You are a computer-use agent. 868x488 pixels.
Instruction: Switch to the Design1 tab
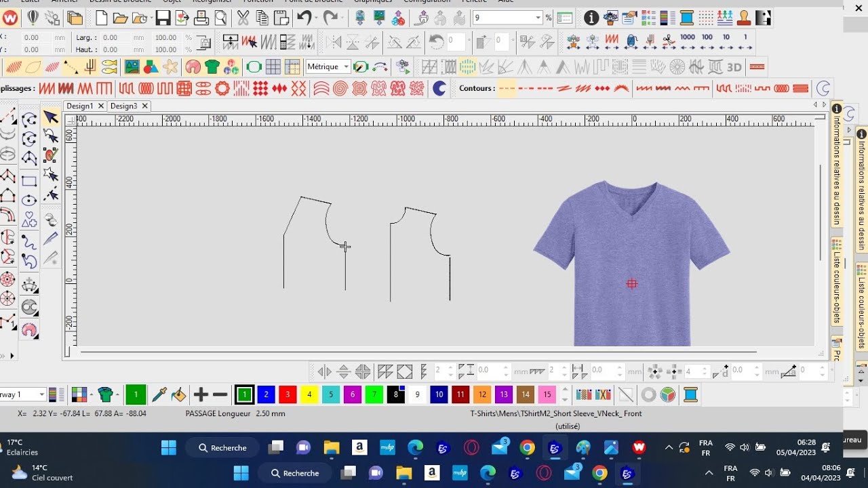coord(80,106)
